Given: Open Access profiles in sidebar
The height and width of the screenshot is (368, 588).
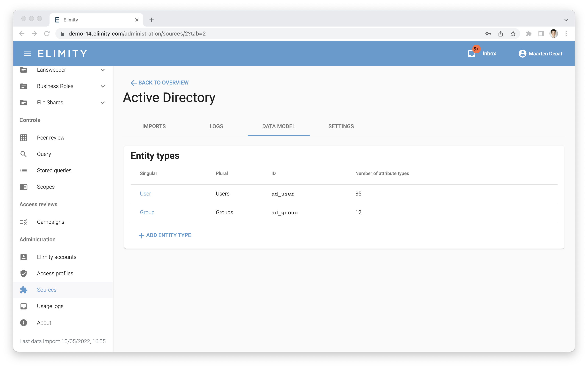Looking at the screenshot, I should [63, 273].
